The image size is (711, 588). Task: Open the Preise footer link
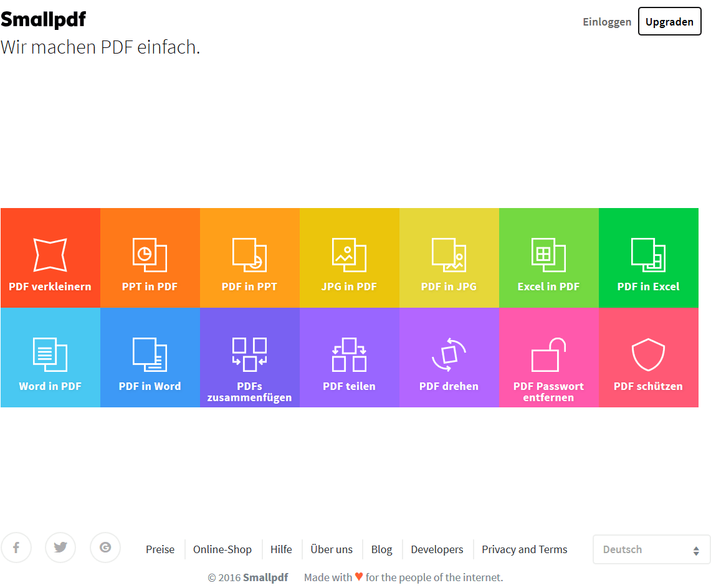(160, 549)
